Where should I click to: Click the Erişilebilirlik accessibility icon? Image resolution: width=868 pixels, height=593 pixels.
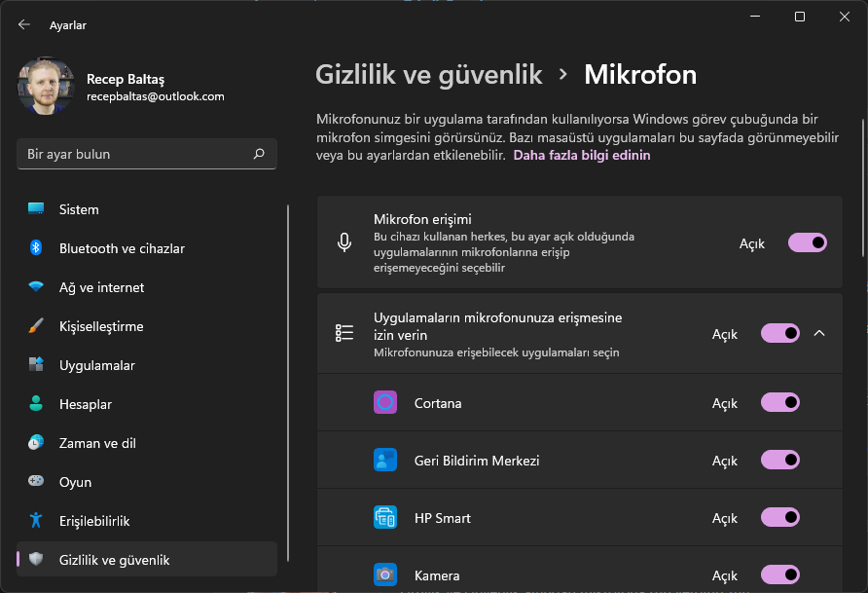36,521
